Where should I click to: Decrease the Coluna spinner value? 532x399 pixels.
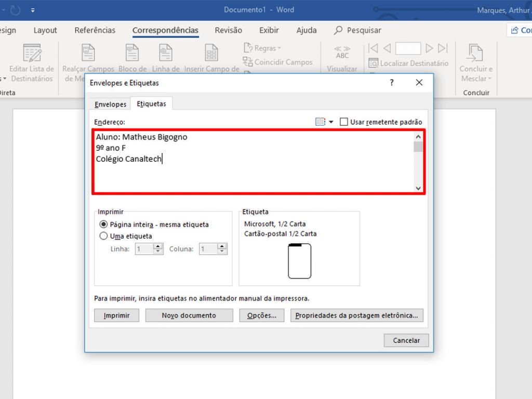tap(222, 252)
